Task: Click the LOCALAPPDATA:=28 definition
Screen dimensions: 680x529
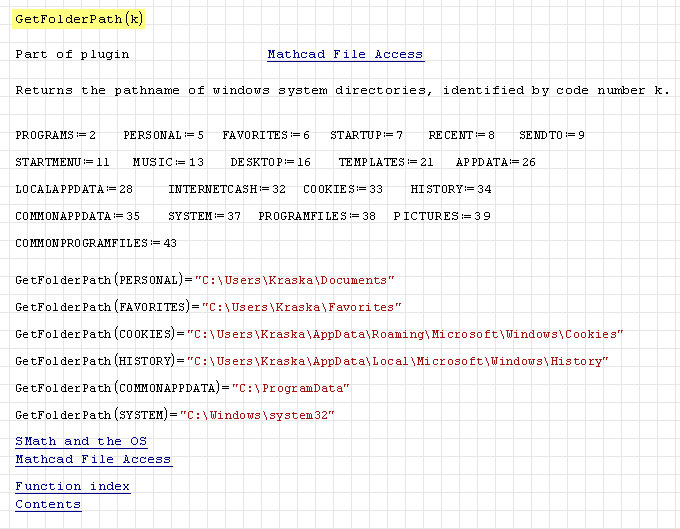Action: 74,189
